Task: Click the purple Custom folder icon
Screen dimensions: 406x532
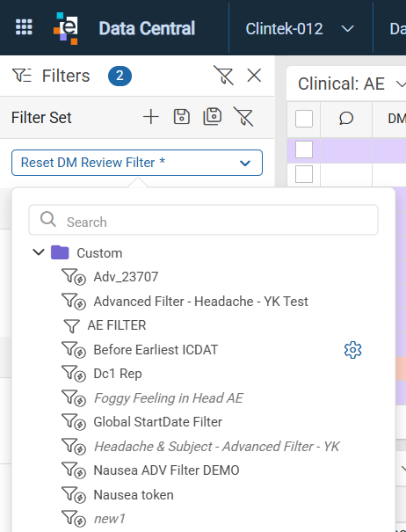Action: (60, 252)
